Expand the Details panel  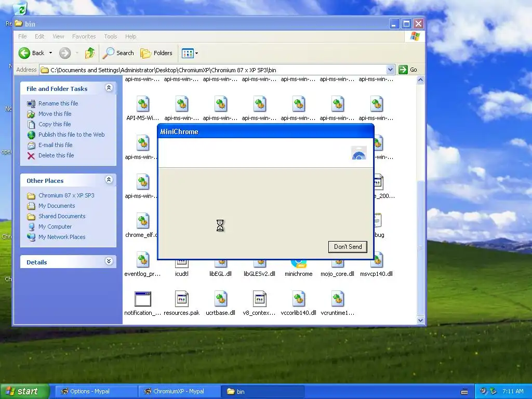tap(109, 261)
